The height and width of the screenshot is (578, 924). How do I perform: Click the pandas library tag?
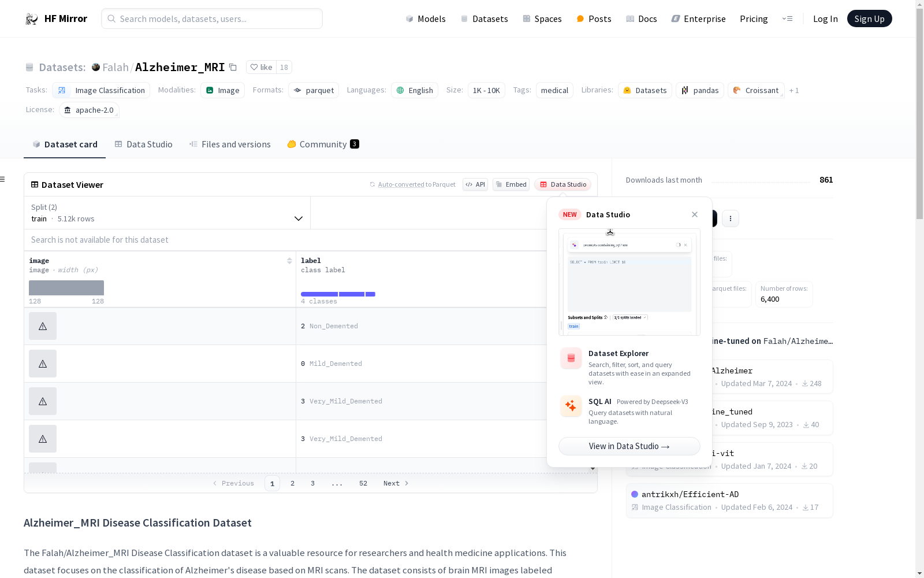tap(700, 90)
